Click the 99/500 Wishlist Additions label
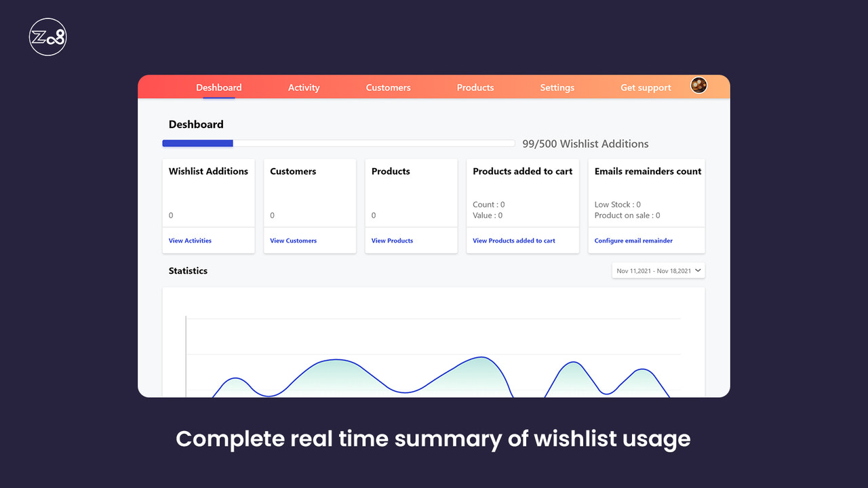 coord(586,144)
